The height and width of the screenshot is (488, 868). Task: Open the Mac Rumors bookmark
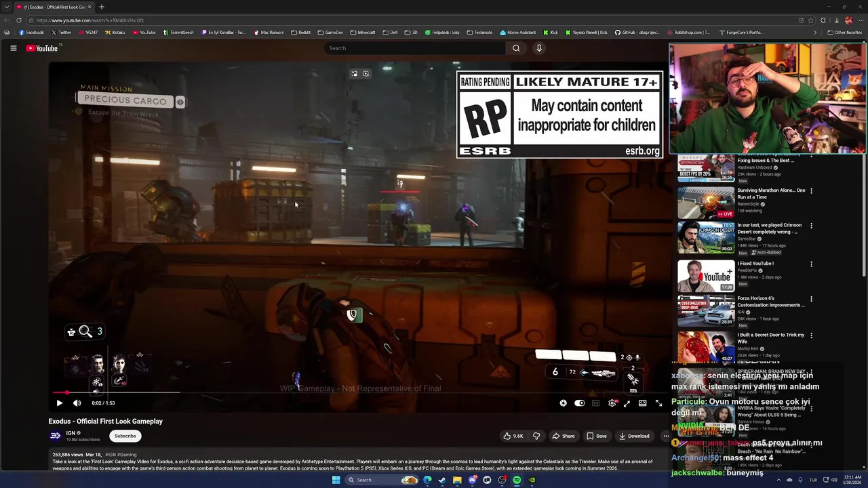(269, 33)
